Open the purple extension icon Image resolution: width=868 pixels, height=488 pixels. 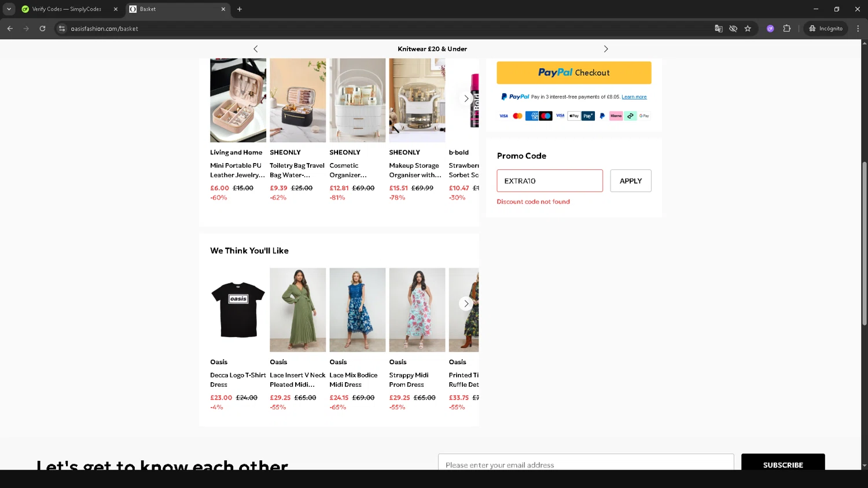point(770,28)
